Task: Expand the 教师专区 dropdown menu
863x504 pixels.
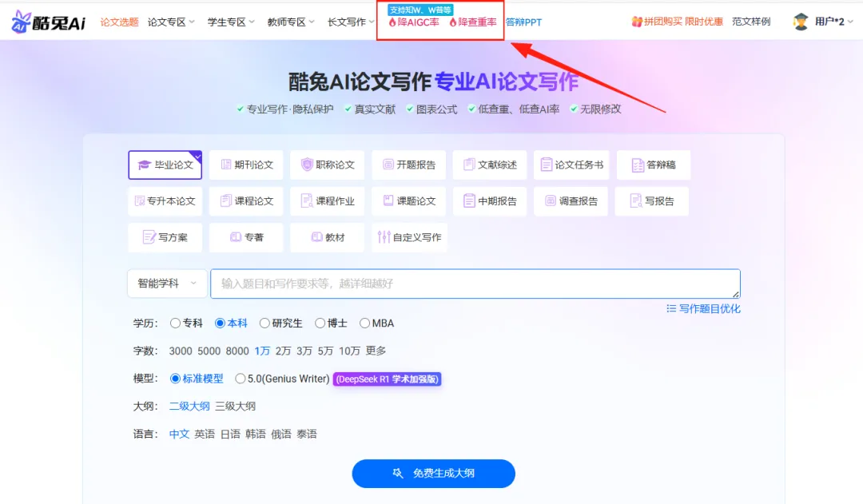Action: (x=291, y=22)
